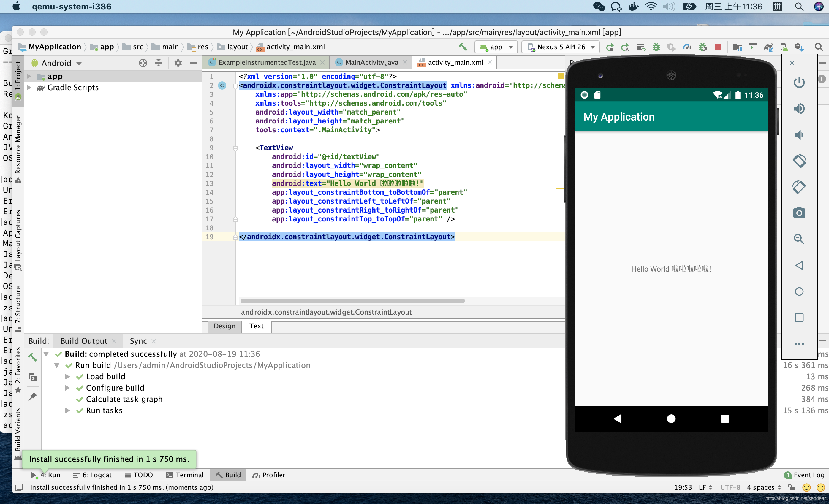Toggle tool windows quick access icon
The width and height of the screenshot is (829, 504).
(19, 487)
